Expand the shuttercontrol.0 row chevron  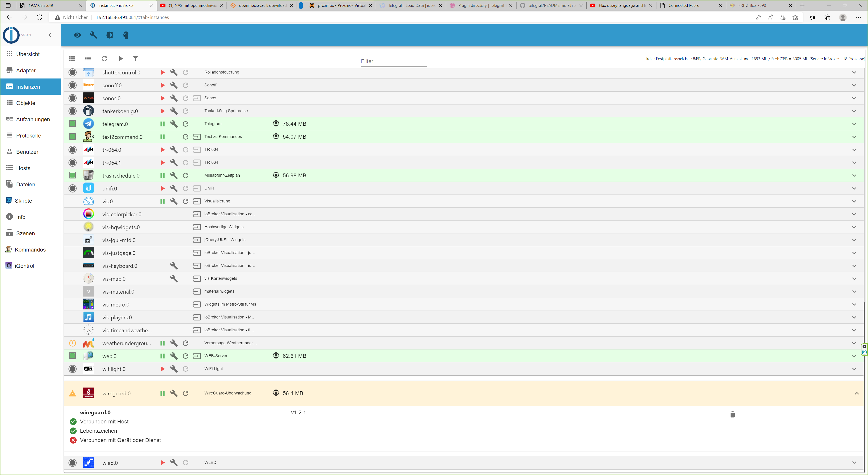tap(854, 72)
